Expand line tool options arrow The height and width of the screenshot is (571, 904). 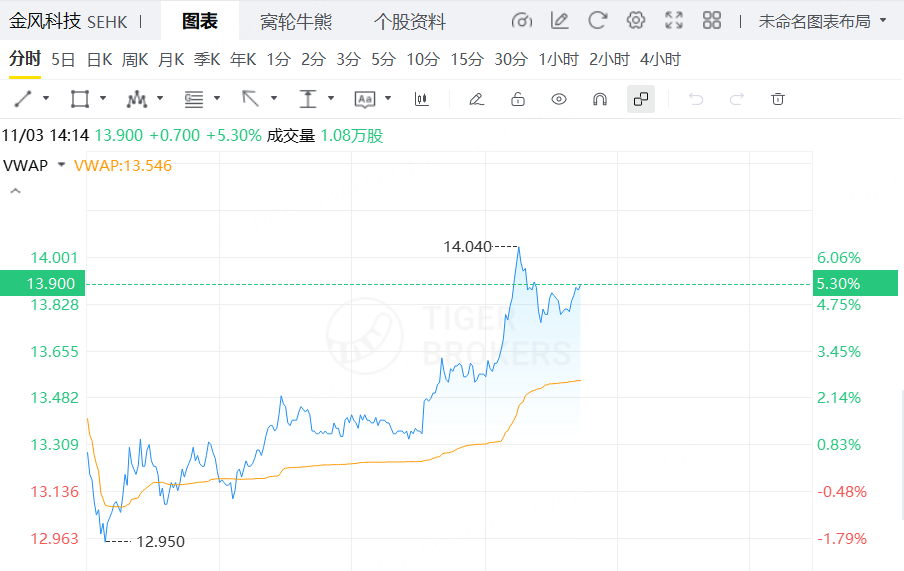coord(46,99)
